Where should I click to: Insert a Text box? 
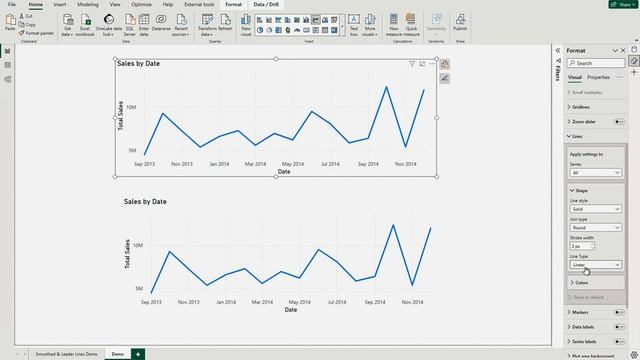(x=353, y=25)
